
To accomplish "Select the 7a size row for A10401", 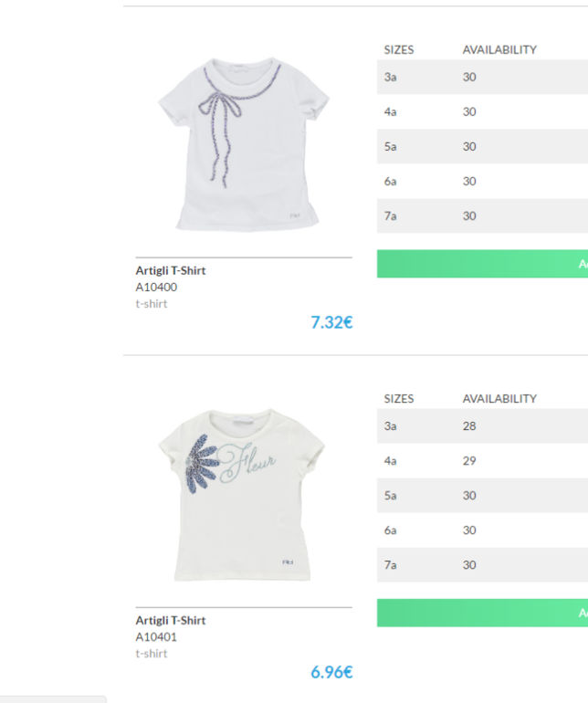I will [x=483, y=565].
